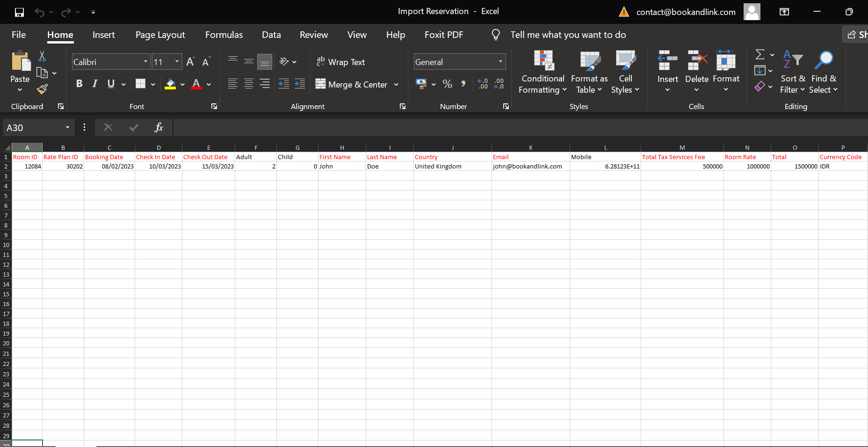Apply Accounting Number Format icon
This screenshot has height=447, width=868.
[x=421, y=84]
